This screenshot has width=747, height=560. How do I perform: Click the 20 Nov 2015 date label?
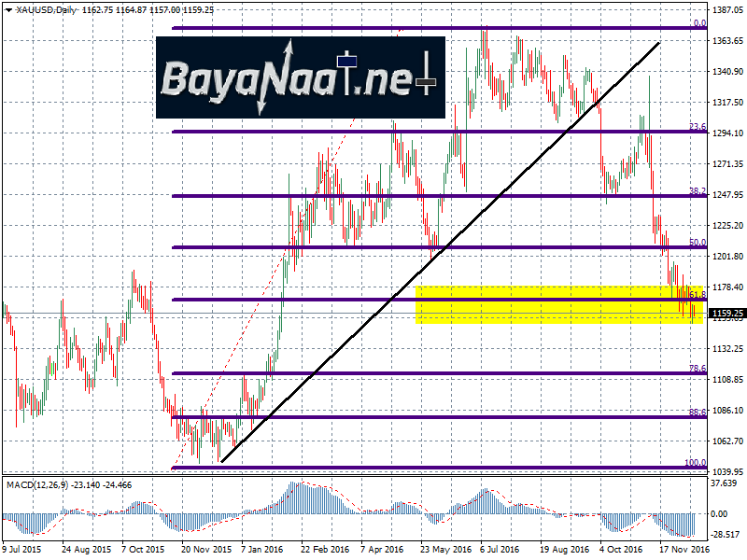tap(206, 551)
